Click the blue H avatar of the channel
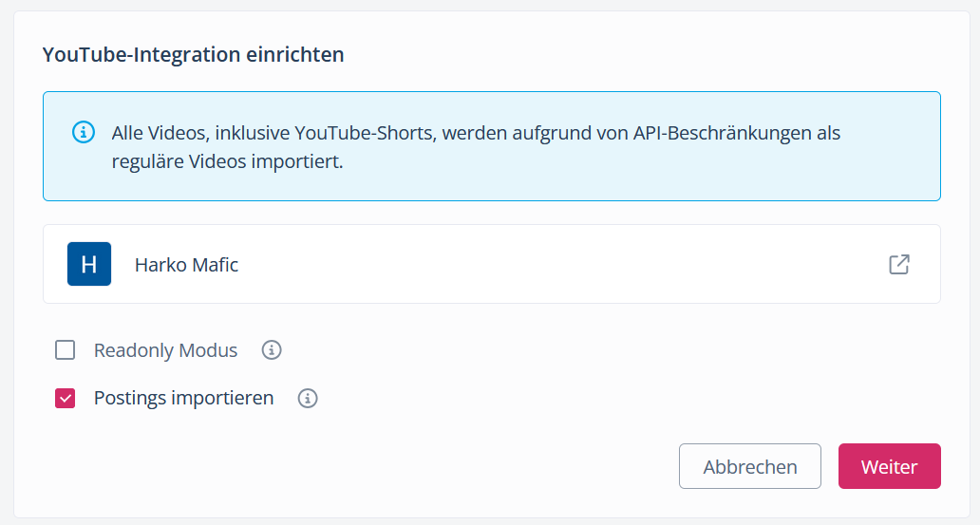The width and height of the screenshot is (980, 525). point(89,264)
